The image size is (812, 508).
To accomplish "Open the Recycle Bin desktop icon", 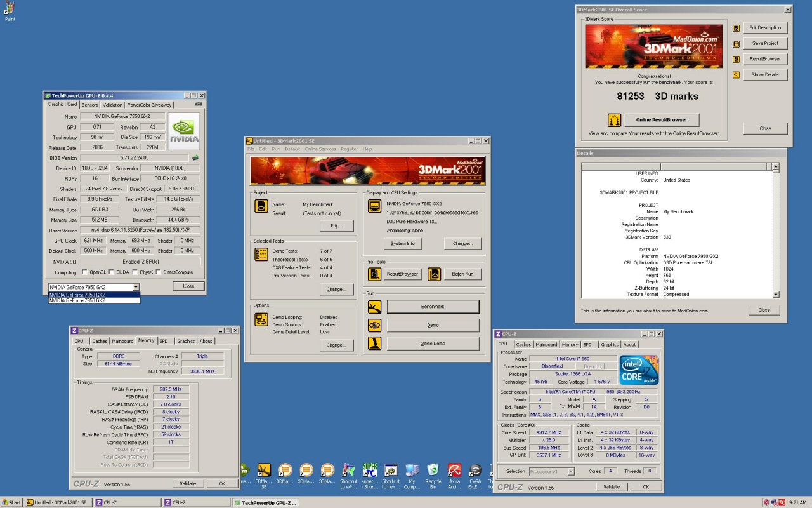I will click(x=433, y=471).
